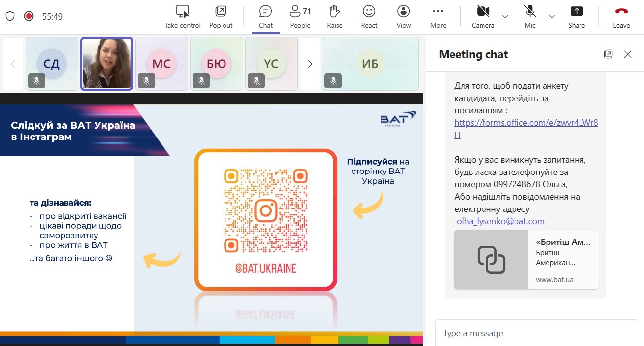644x346 pixels.
Task: Click the olha_lysenko@bat.com email link
Action: (x=500, y=221)
